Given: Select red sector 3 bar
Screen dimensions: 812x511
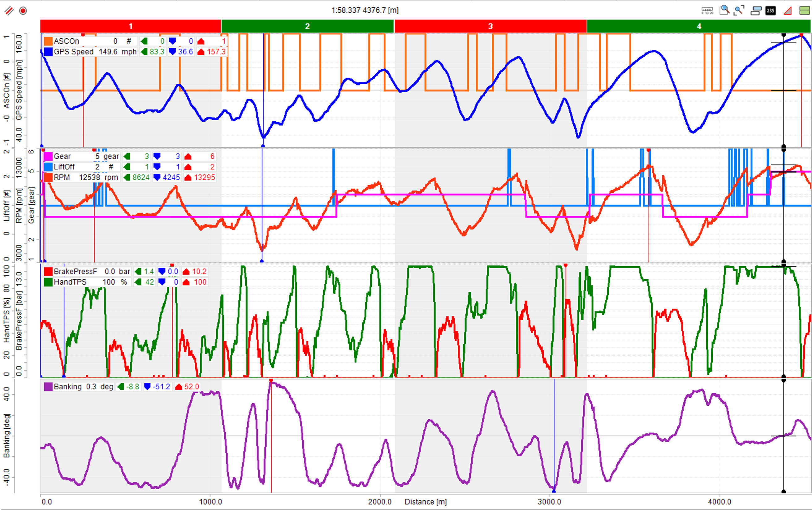Looking at the screenshot, I should pos(490,26).
